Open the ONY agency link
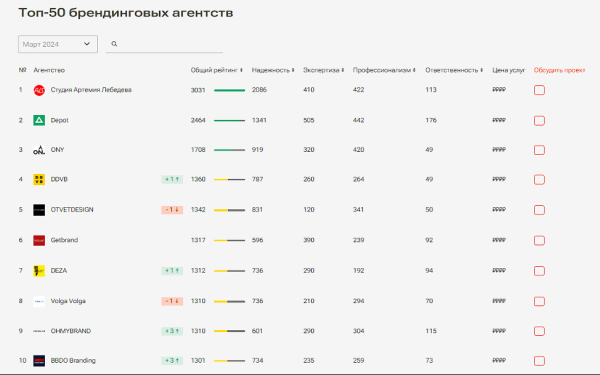 (57, 150)
